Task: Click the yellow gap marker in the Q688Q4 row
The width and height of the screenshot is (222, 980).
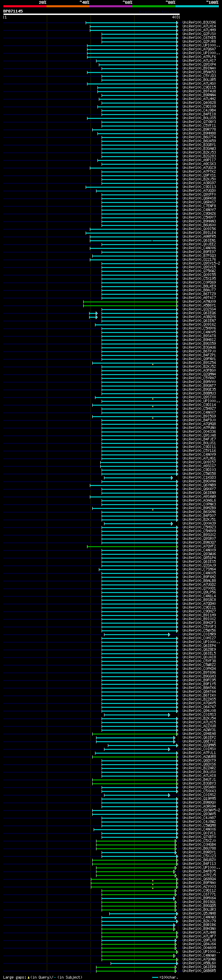Action: (x=153, y=881)
